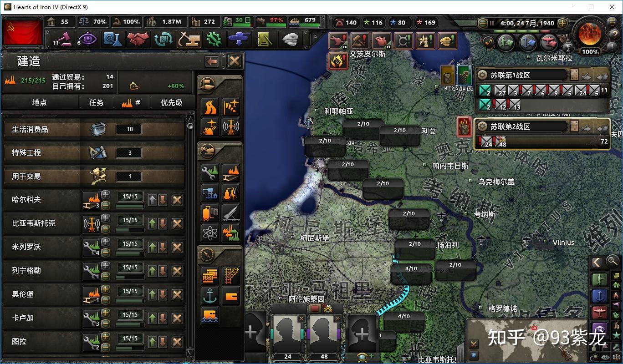Select the Coastal Fort building icon
Image resolution: width=623 pixels, height=364 pixels.
point(210,316)
